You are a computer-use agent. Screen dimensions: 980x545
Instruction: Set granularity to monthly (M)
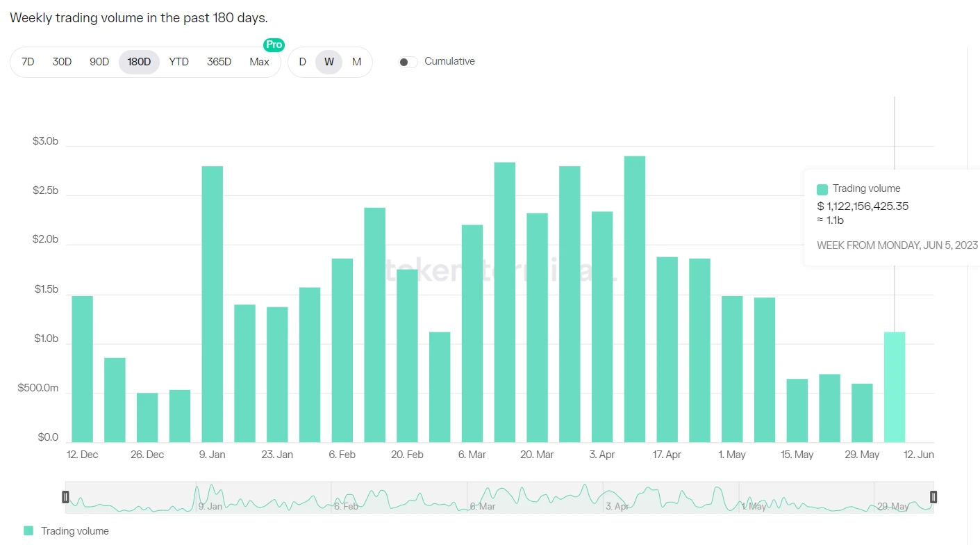click(x=356, y=62)
